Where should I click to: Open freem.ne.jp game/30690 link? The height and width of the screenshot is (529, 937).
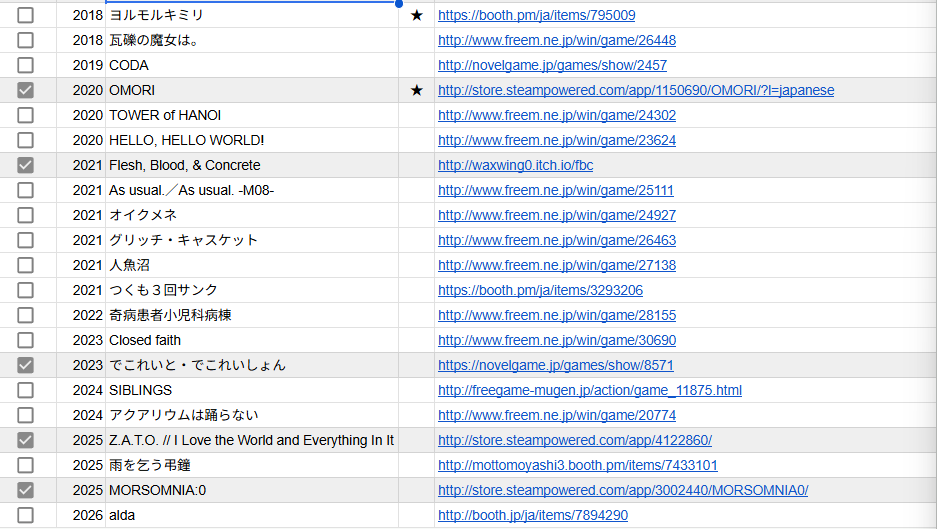pos(557,340)
